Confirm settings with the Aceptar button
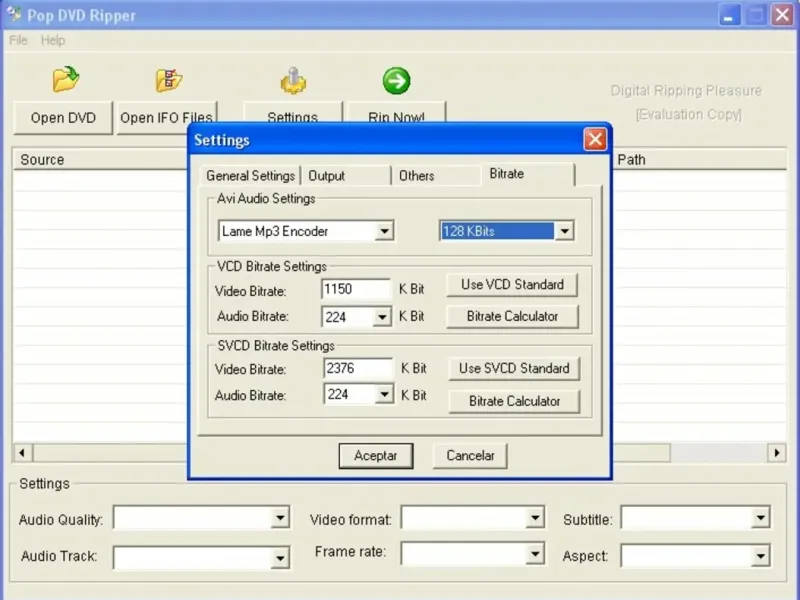This screenshot has width=800, height=600. coord(376,456)
